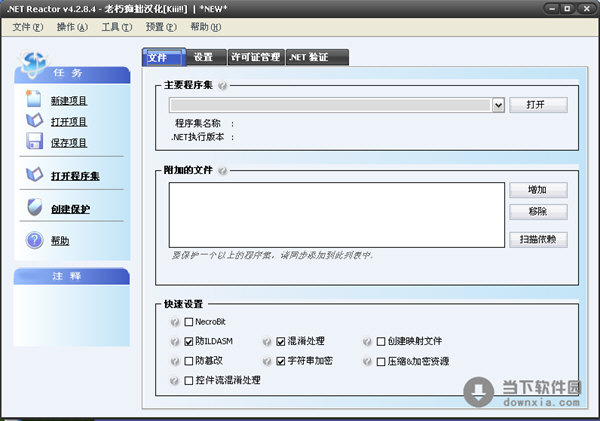Close the .NET Reactor window
The height and width of the screenshot is (421, 600).
click(586, 8)
